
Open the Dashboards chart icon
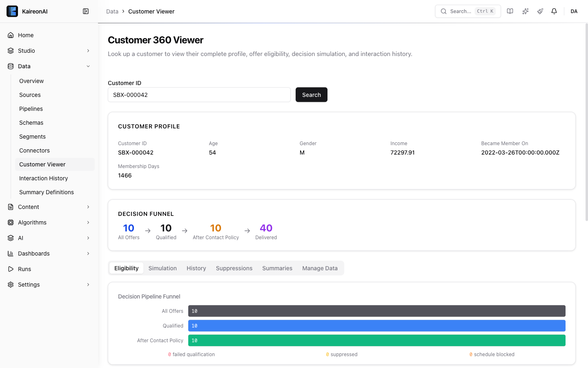pos(10,253)
